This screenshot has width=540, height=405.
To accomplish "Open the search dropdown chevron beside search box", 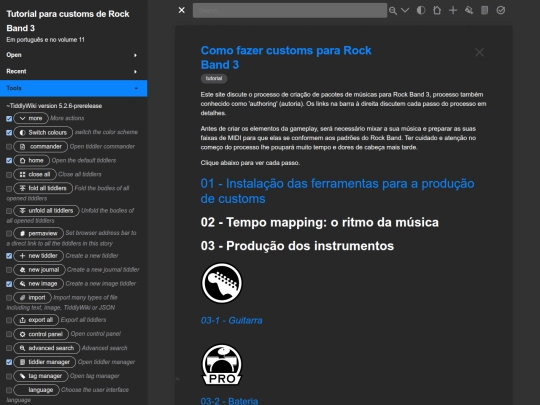I will pyautogui.click(x=405, y=10).
